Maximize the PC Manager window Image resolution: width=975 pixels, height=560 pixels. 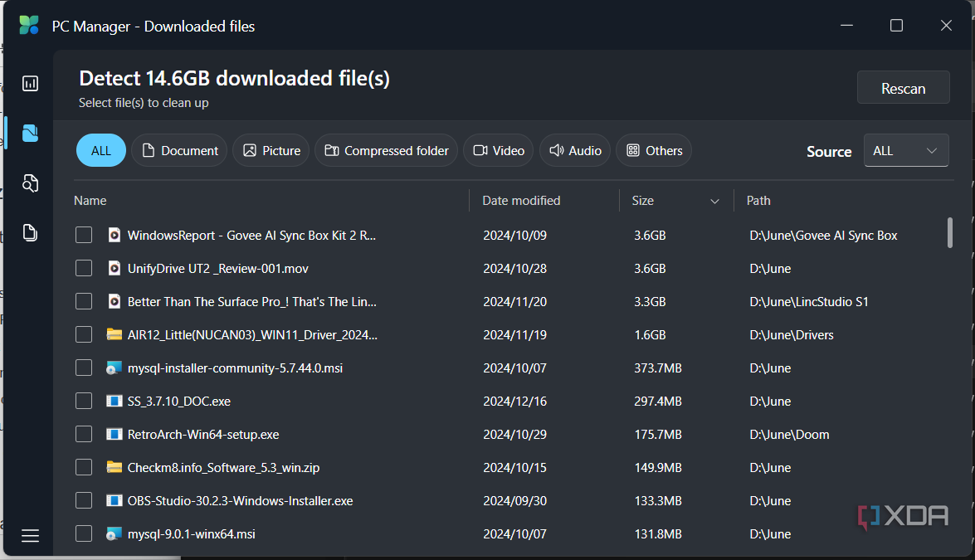pyautogui.click(x=896, y=26)
